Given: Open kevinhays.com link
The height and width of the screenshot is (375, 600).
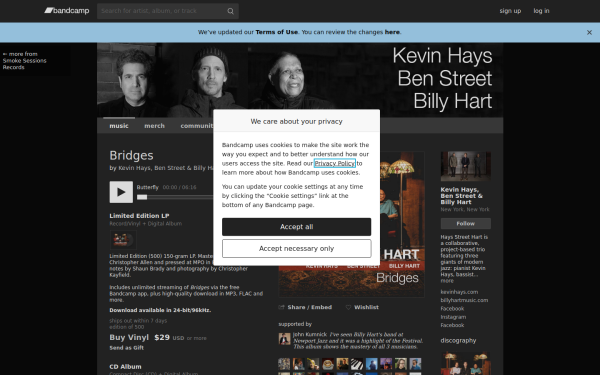Looking at the screenshot, I should pyautogui.click(x=459, y=292).
